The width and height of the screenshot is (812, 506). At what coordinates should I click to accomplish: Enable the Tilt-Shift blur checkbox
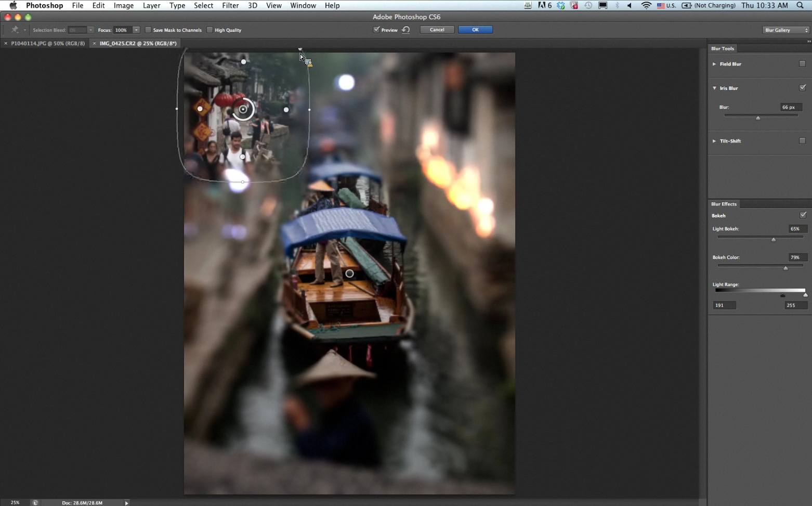click(802, 141)
